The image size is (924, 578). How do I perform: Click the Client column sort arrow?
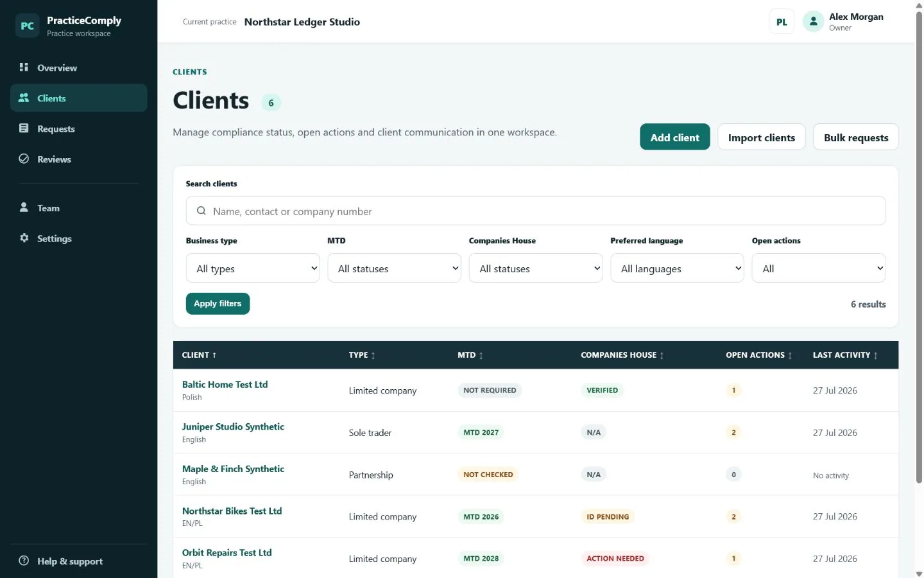(x=214, y=355)
